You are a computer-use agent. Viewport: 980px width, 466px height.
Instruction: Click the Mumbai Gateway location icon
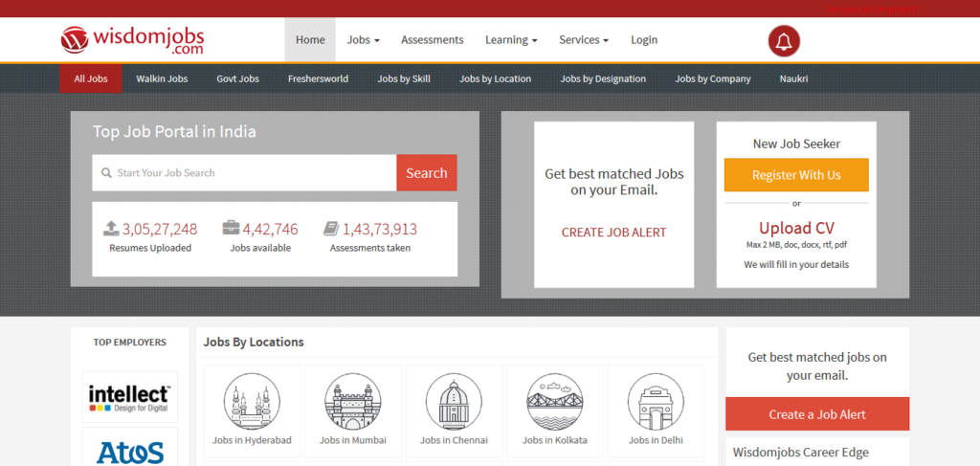[353, 401]
